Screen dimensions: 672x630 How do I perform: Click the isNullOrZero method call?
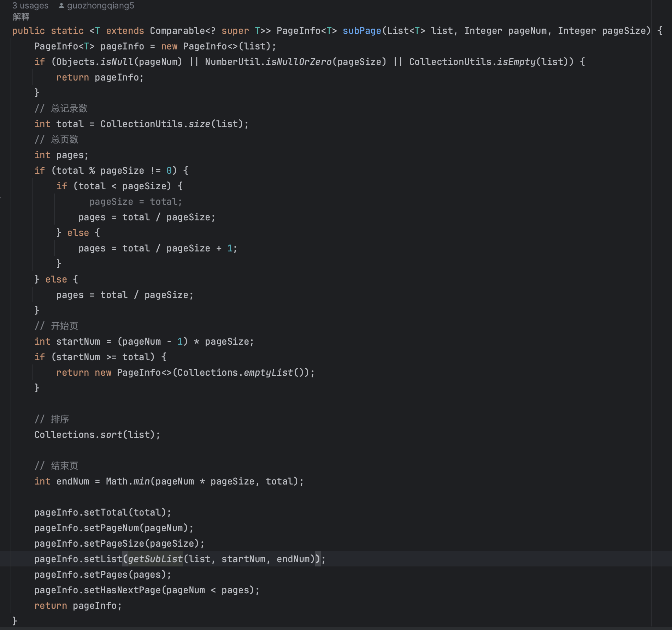tap(299, 62)
